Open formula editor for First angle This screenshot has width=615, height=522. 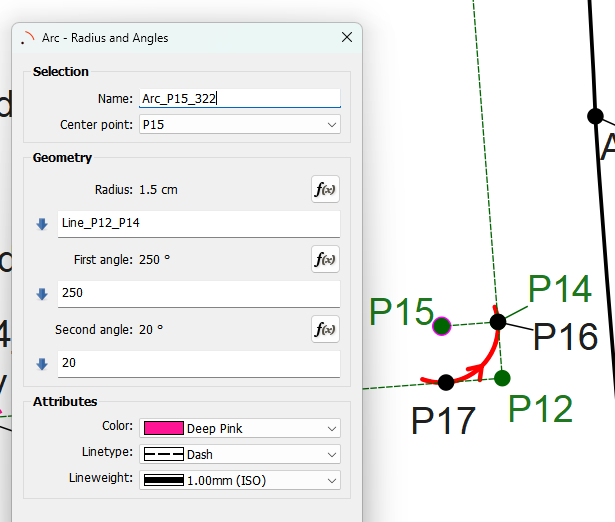pos(325,259)
